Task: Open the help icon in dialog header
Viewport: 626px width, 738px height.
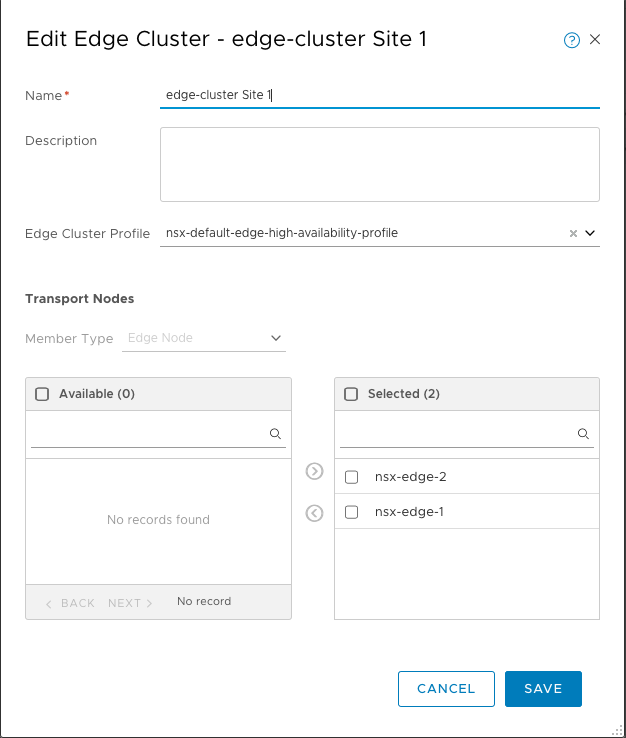Action: tap(572, 41)
